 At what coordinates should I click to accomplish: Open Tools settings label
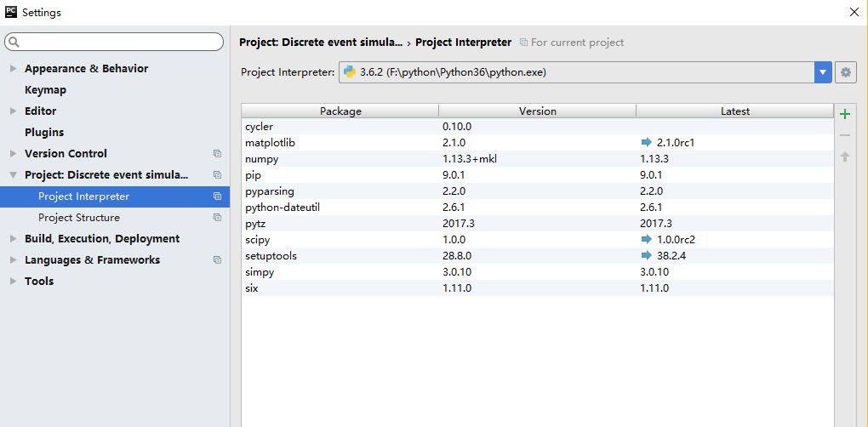pos(39,281)
